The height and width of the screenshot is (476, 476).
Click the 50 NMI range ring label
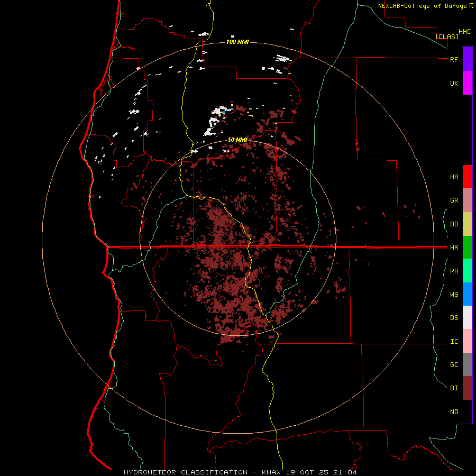pos(237,140)
